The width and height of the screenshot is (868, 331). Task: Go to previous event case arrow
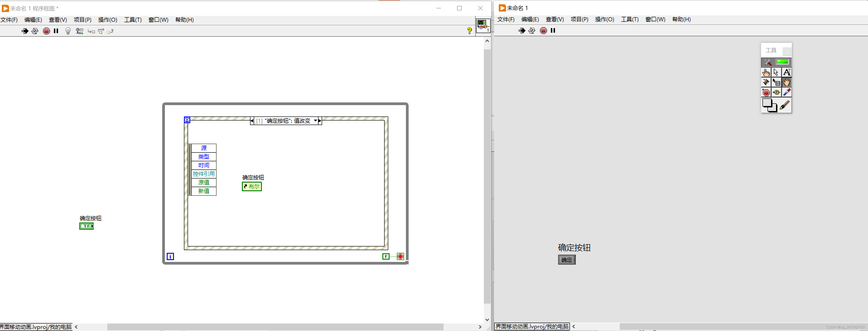[252, 121]
